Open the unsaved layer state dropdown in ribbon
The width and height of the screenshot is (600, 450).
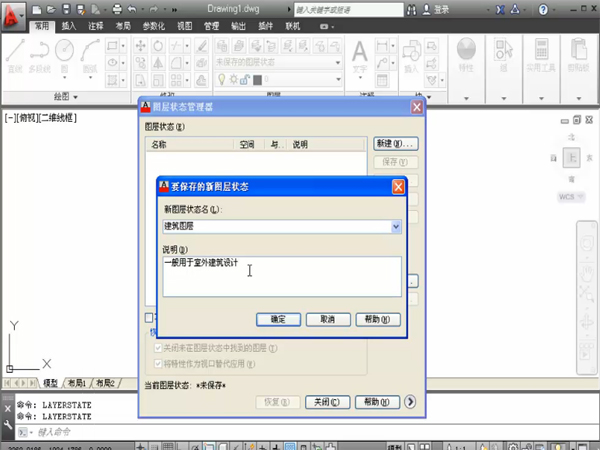tap(338, 62)
